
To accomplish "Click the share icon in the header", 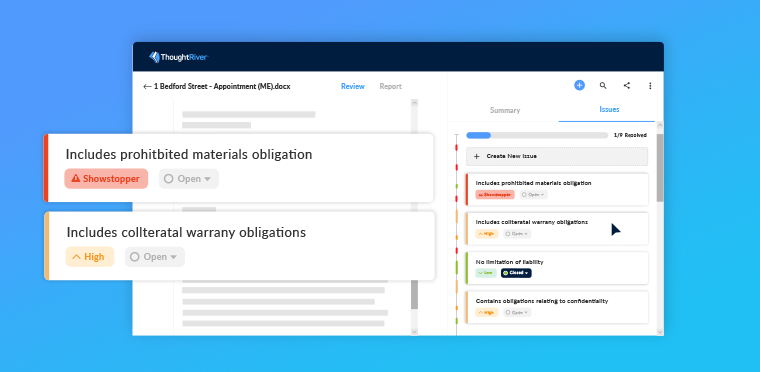I will coord(627,85).
